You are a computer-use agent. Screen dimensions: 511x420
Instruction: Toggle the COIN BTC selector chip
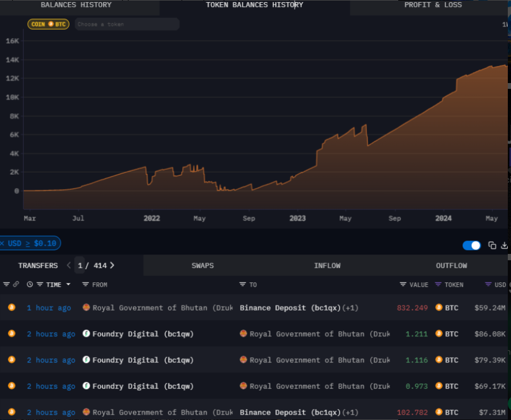click(x=48, y=24)
